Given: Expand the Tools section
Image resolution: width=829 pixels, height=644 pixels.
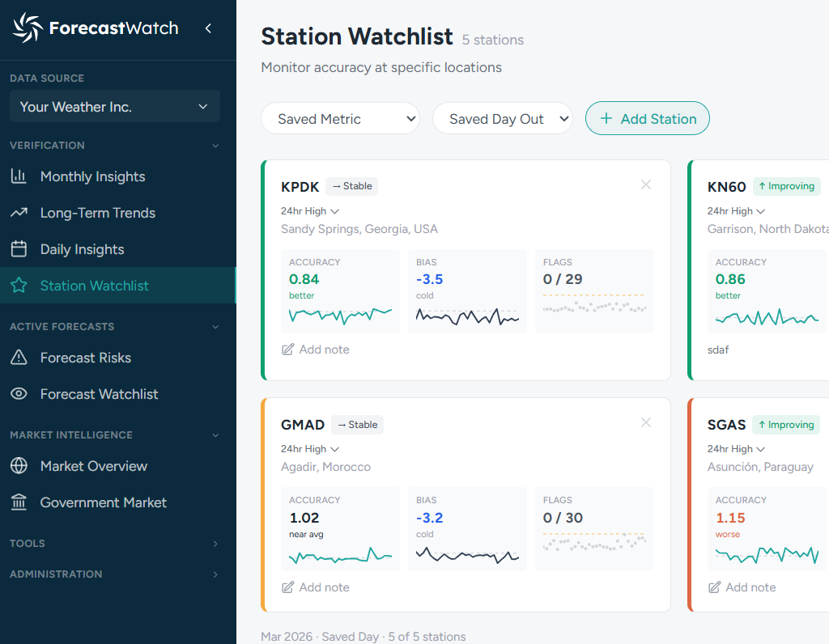Looking at the screenshot, I should point(215,544).
